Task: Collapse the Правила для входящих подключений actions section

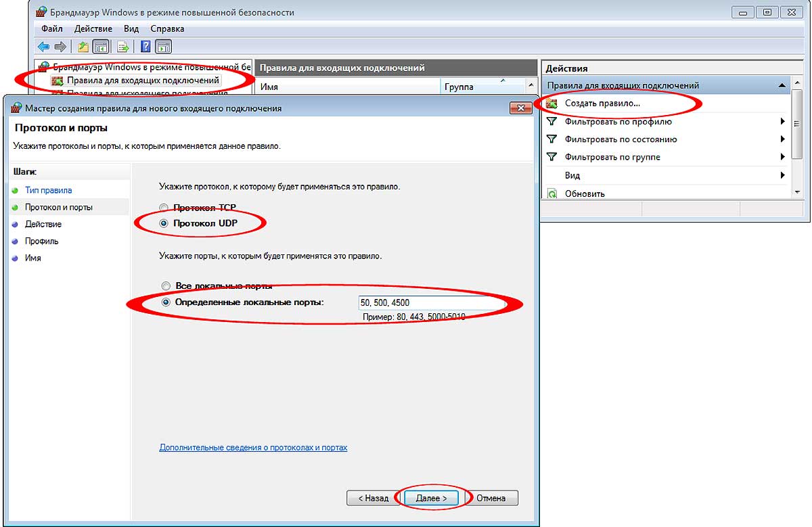Action: [x=782, y=86]
